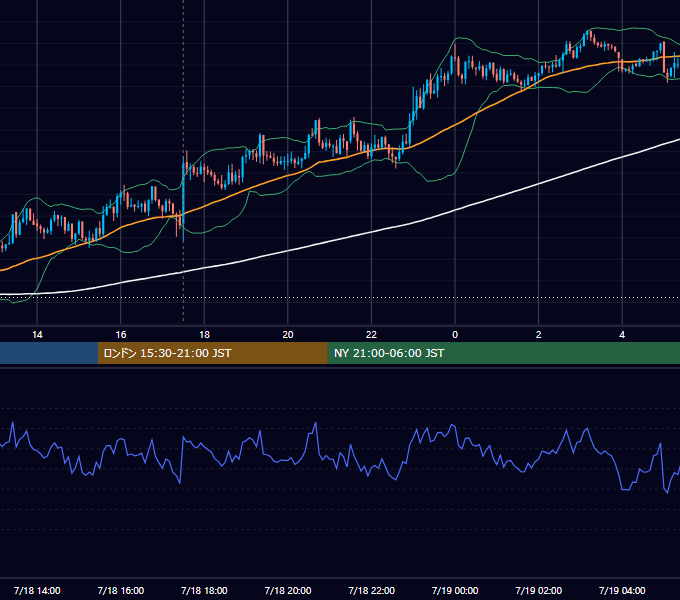Click hour label 16 on the price chart axis
680x600 pixels.
pos(121,335)
